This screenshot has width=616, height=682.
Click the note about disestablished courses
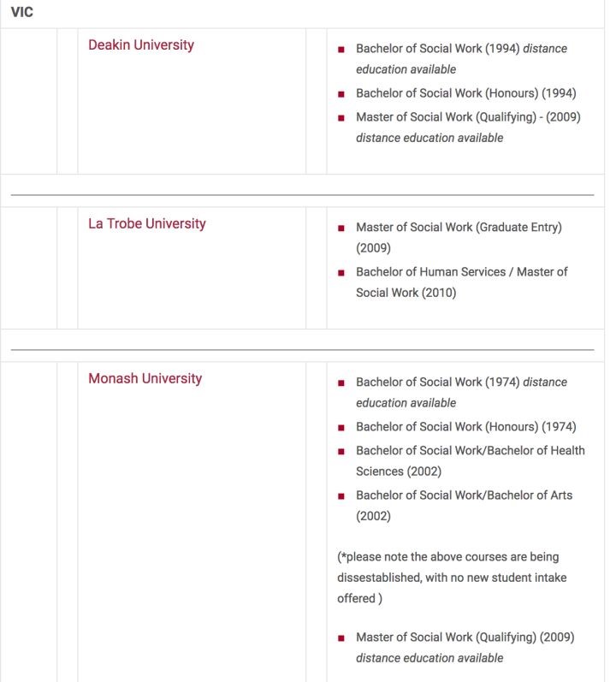452,578
